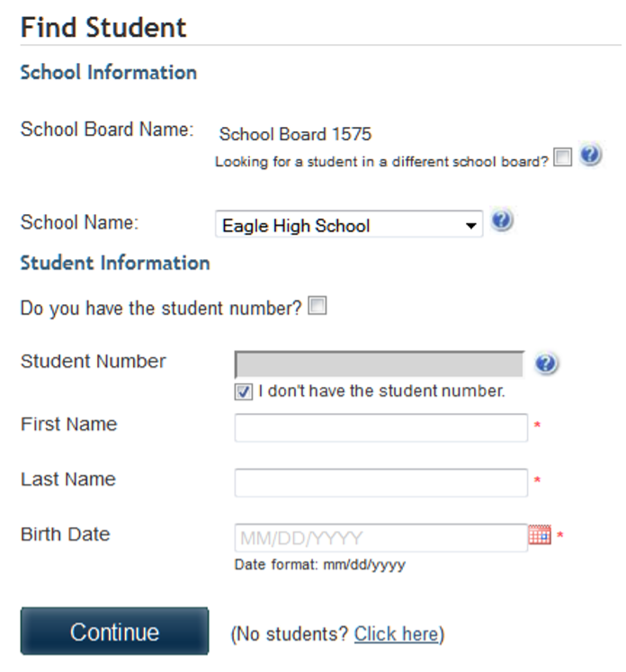This screenshot has height=672, width=626.
Task: Click help icon beside Student Number field
Action: click(546, 363)
